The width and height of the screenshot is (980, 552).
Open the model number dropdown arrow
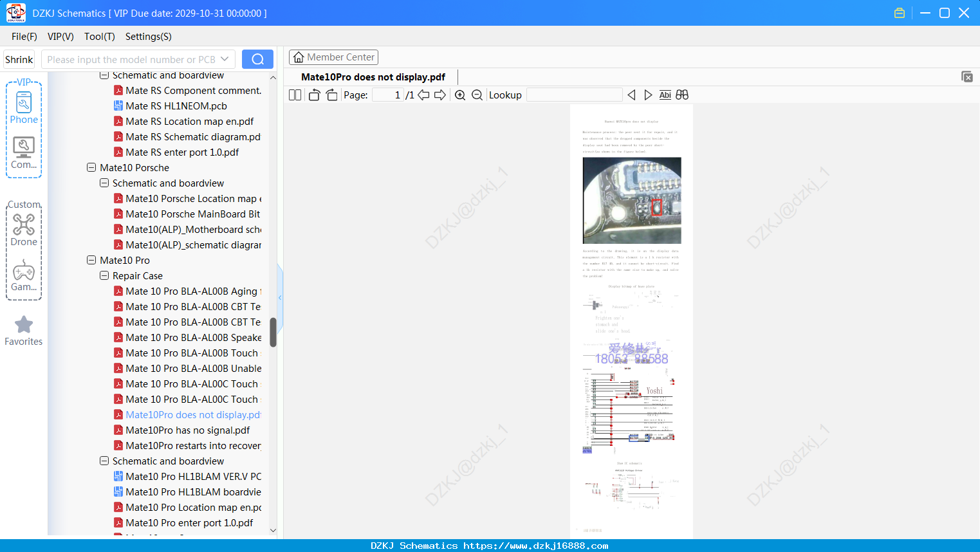click(x=225, y=59)
